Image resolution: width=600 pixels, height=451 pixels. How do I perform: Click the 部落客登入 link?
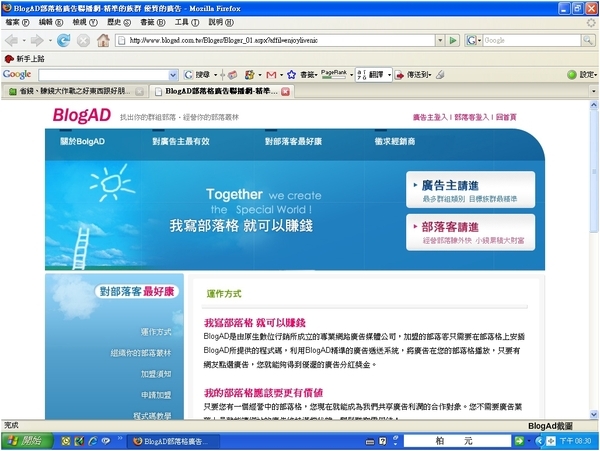[471, 117]
